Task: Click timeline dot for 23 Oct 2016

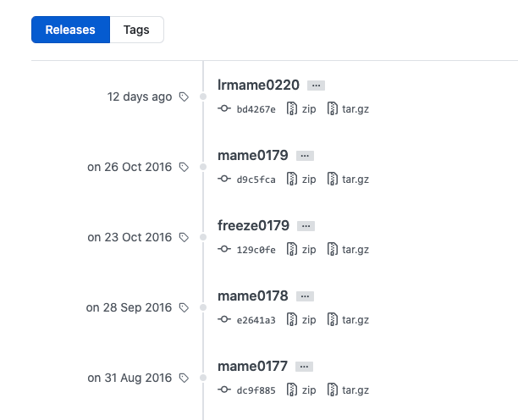Action: (x=203, y=237)
